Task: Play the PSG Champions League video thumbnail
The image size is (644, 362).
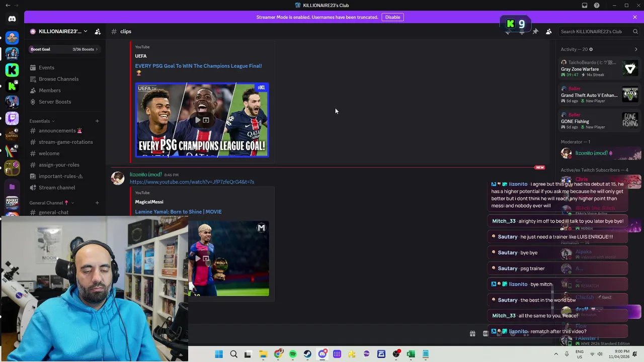Action: coord(202,120)
